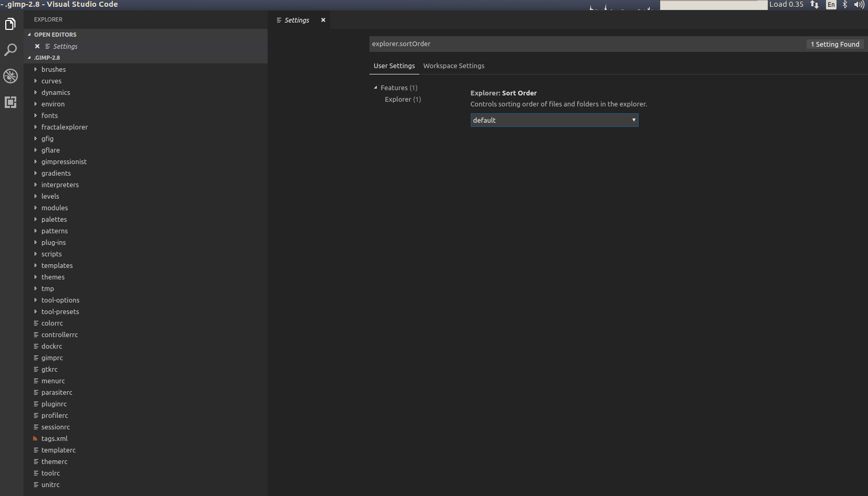This screenshot has height=496, width=868.
Task: Open the parasiterc file
Action: pyautogui.click(x=146, y=392)
